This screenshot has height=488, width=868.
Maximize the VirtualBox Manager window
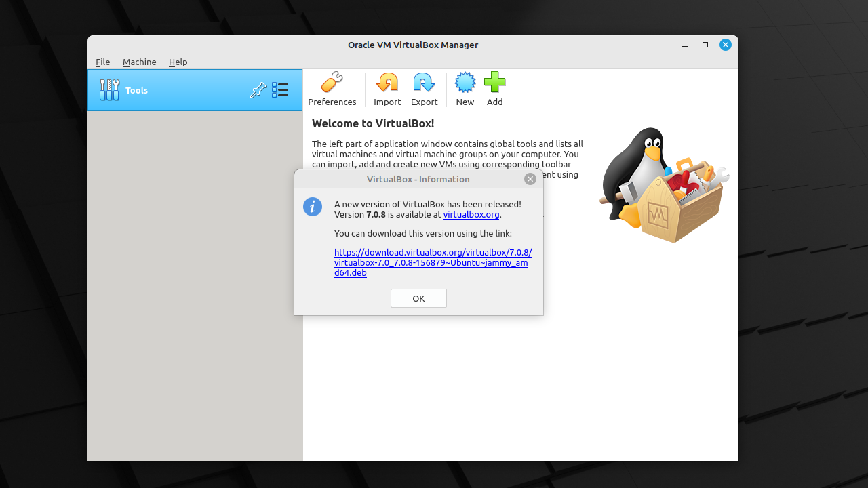[x=705, y=45]
